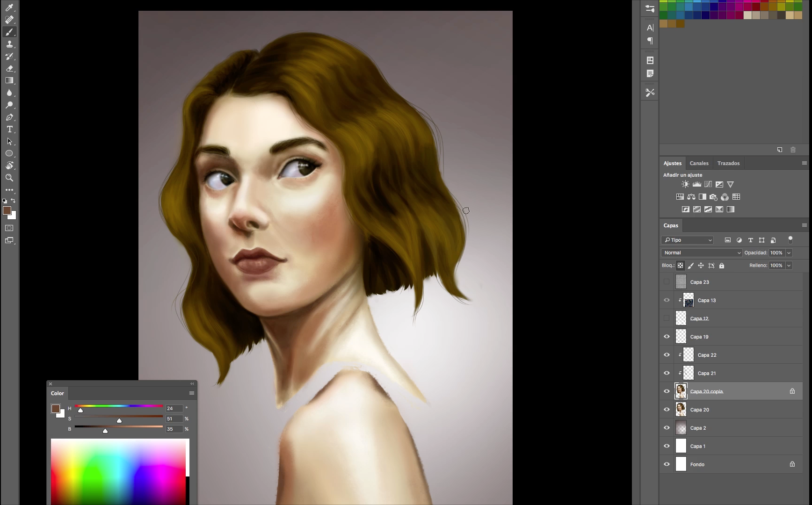Hide the Capa 19 layer
Viewport: 812px width, 505px height.
click(667, 337)
